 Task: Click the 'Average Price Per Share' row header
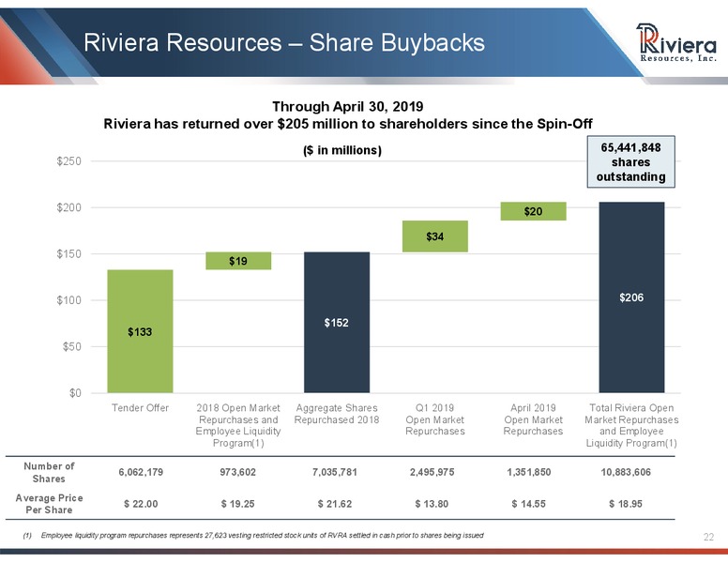pos(49,504)
